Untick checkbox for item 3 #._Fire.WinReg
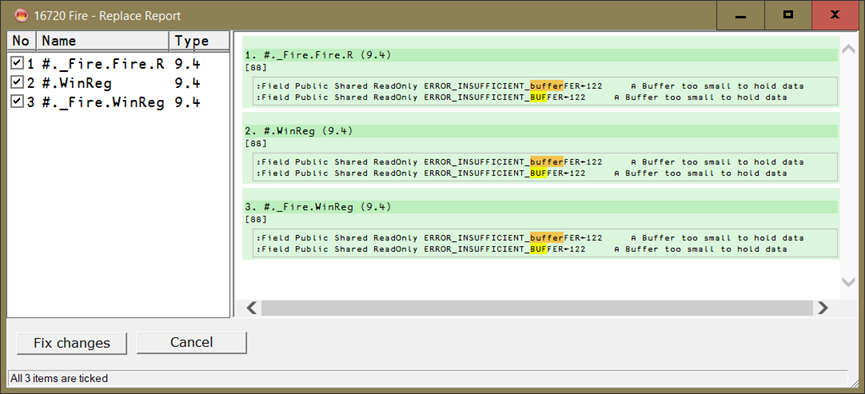The height and width of the screenshot is (394, 865). pos(17,102)
